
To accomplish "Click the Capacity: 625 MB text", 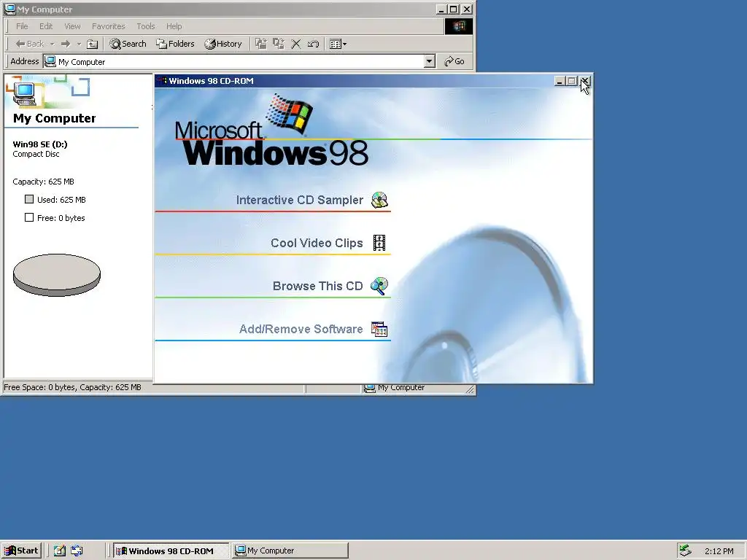I will pyautogui.click(x=43, y=182).
